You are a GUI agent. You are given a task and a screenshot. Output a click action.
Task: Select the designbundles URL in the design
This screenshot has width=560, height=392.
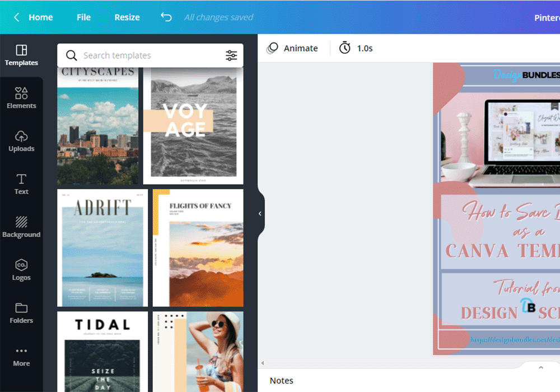[x=515, y=339]
